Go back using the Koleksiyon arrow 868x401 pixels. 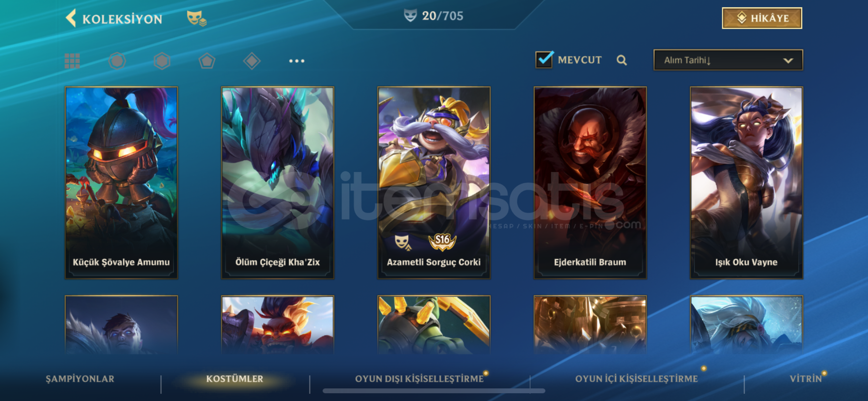point(71,18)
